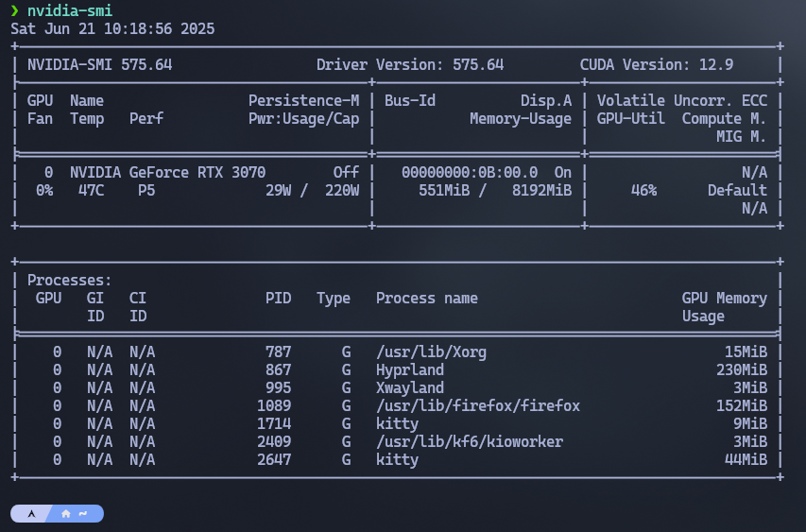The height and width of the screenshot is (532, 806).
Task: Click the 9MiB kitty memory usage
Action: [x=750, y=424]
